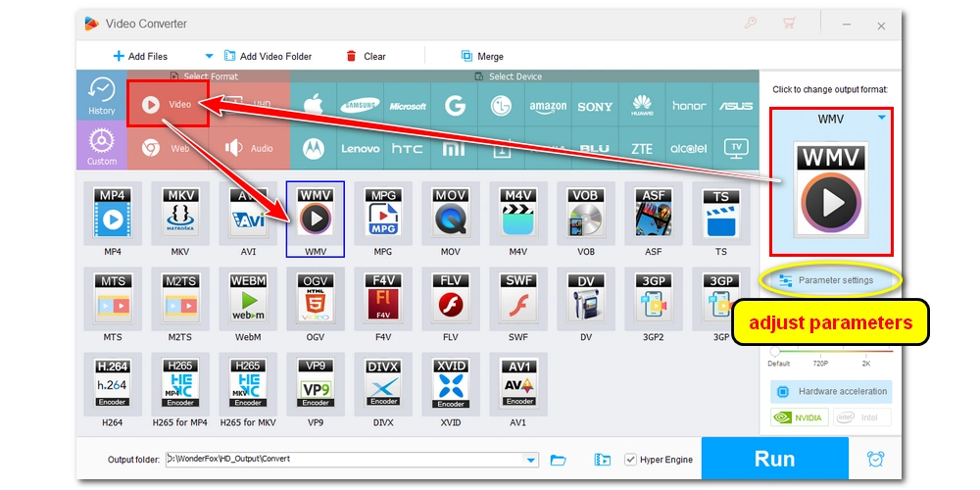The width and height of the screenshot is (980, 490).
Task: Select the XVID encoder icon
Action: [450, 384]
